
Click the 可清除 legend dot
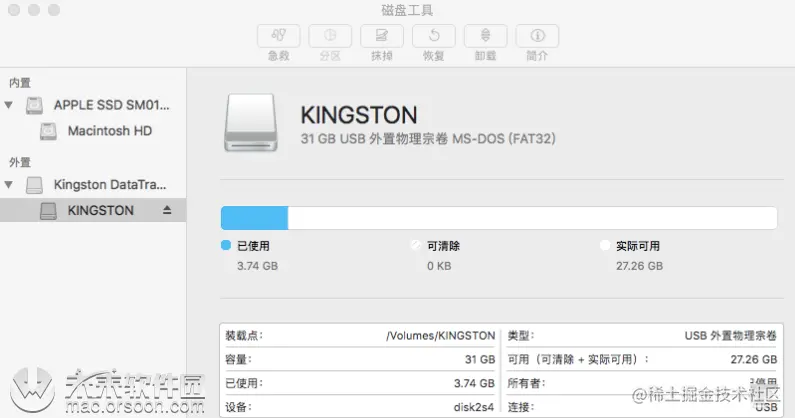pyautogui.click(x=416, y=246)
